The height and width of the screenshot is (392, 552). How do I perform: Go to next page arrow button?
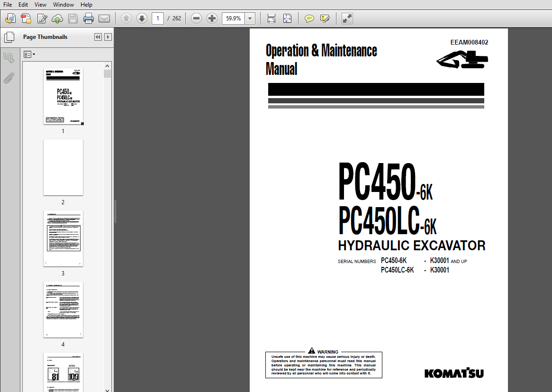coord(142,18)
